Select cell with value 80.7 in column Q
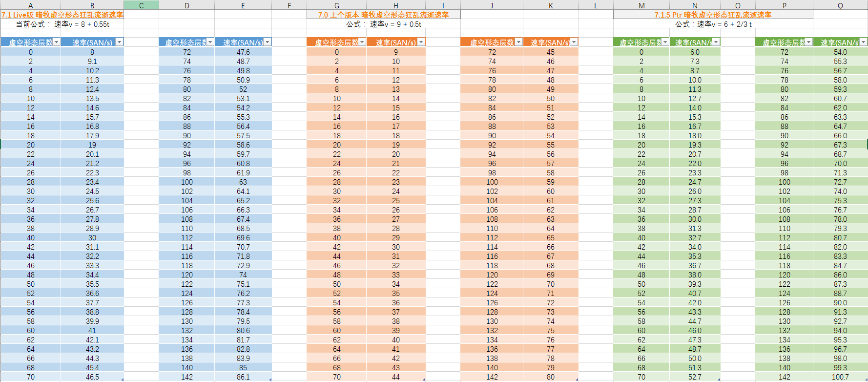This screenshot has height=382, width=868. tap(840, 237)
